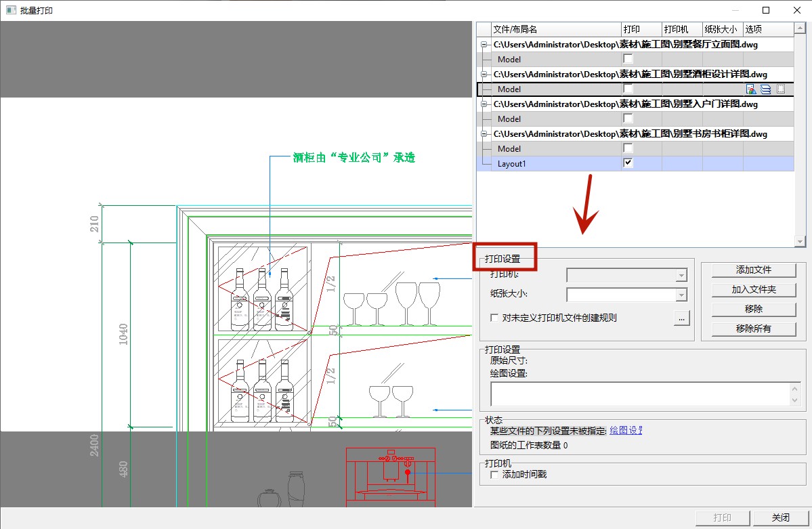812x529 pixels.
Task: Uncheck the print checkbox for Layout1
Action: coord(628,163)
